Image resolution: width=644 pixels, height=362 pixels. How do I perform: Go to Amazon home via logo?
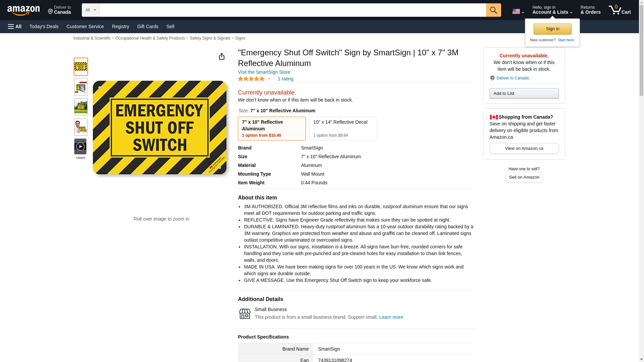(23, 11)
